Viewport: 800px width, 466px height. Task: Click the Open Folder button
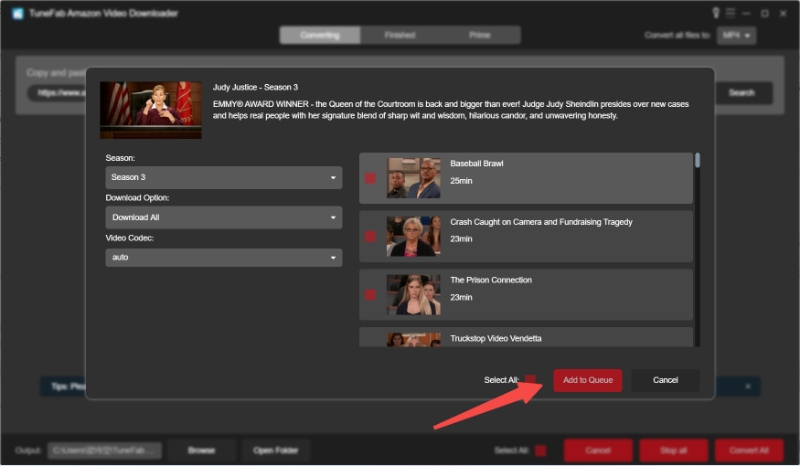[276, 450]
